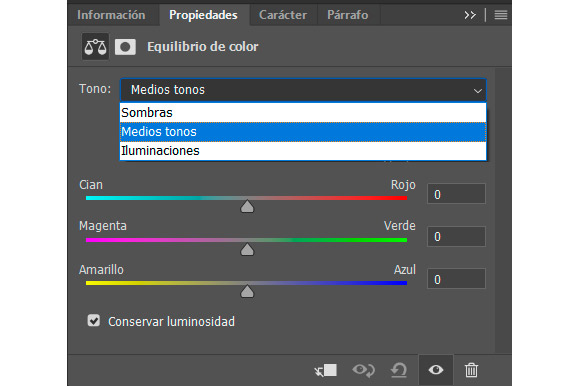Expand hidden tabs with double chevron
579x386 pixels.
click(470, 15)
